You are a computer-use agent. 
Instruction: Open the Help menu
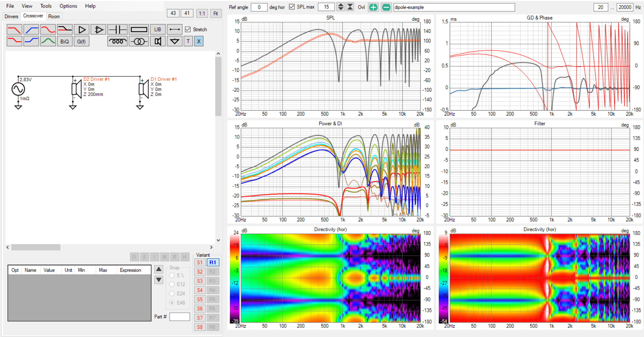click(90, 6)
